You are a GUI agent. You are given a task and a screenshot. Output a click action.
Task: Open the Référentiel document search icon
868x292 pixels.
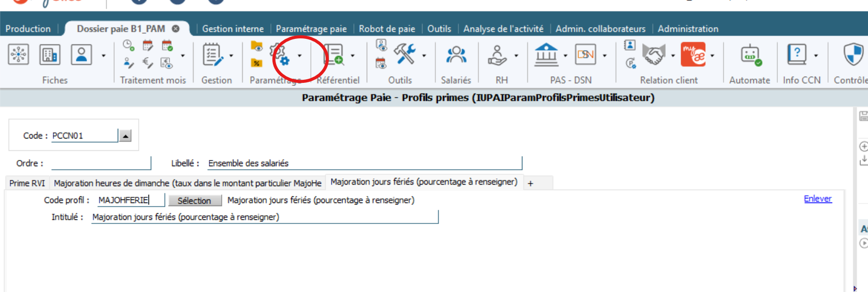[334, 55]
